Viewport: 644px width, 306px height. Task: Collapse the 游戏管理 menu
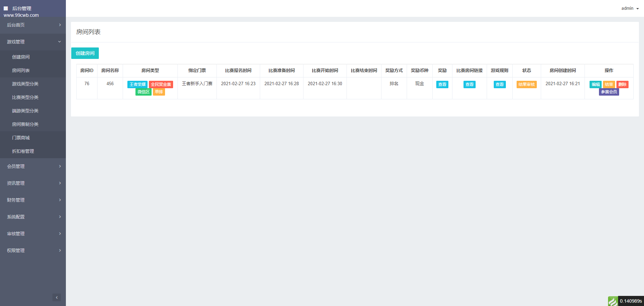(33, 42)
